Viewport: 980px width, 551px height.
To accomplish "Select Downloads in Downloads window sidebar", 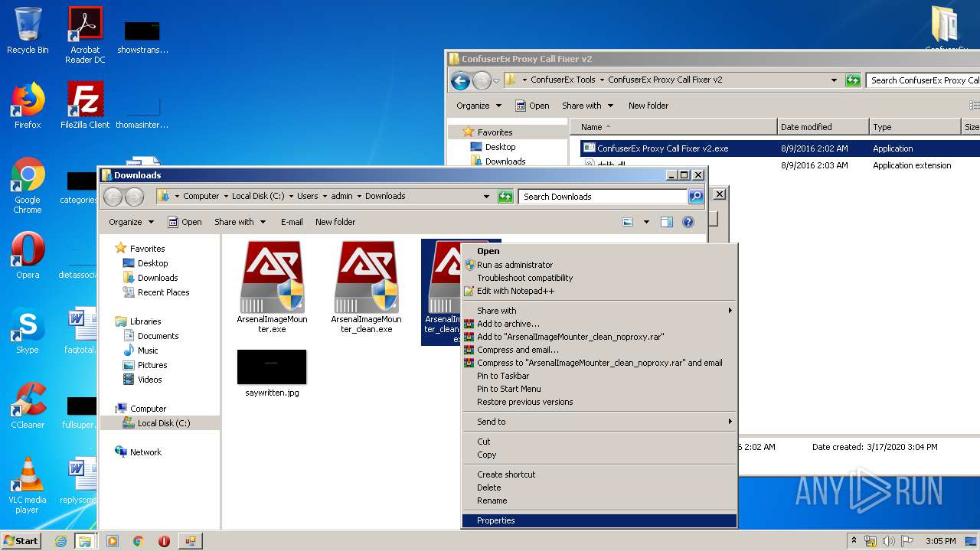I will (x=158, y=278).
